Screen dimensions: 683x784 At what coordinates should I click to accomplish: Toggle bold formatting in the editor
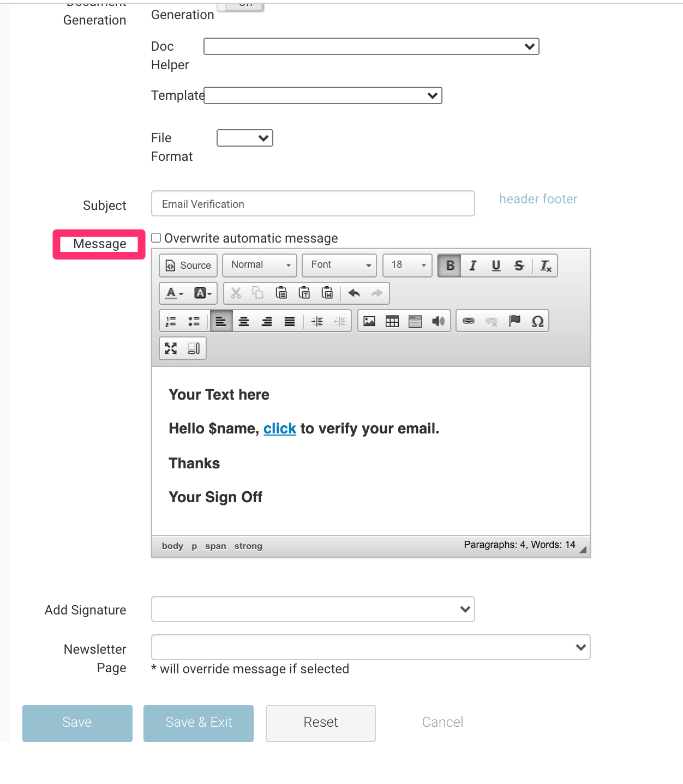[x=450, y=266]
